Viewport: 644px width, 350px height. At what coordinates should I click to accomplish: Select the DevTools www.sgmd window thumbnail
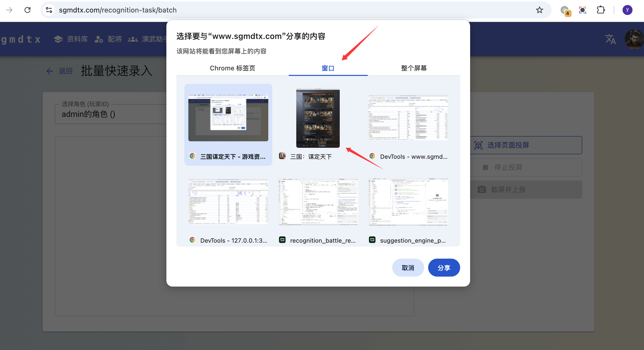coord(408,124)
